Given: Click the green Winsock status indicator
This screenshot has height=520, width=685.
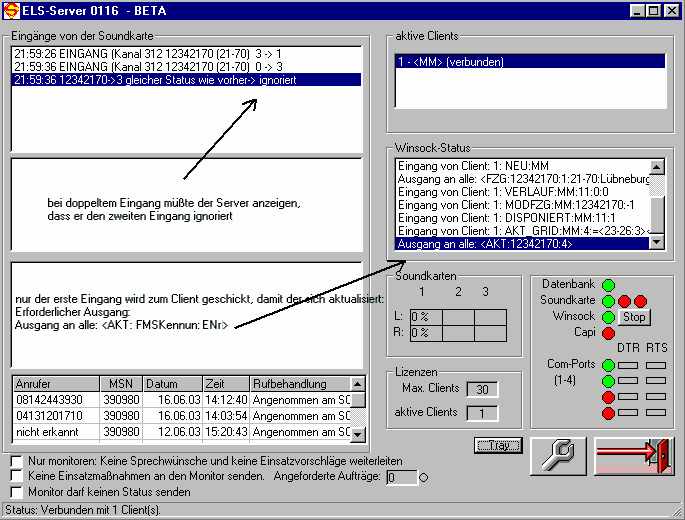Looking at the screenshot, I should click(x=608, y=317).
